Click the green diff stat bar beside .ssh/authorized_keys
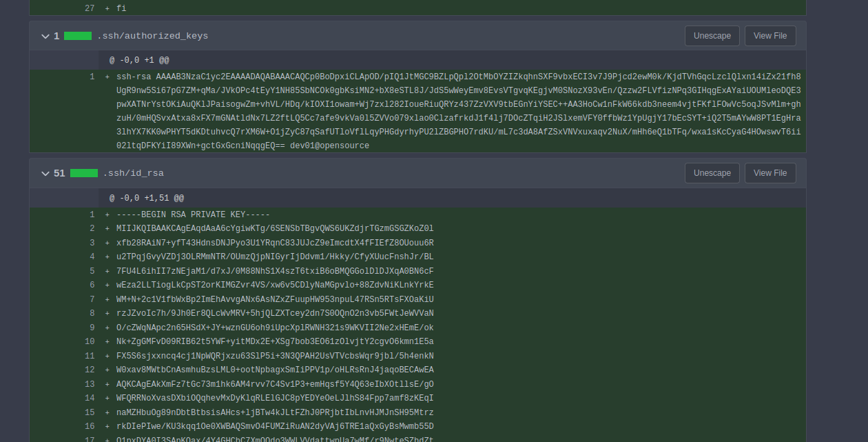The height and width of the screenshot is (442, 868). [x=77, y=35]
